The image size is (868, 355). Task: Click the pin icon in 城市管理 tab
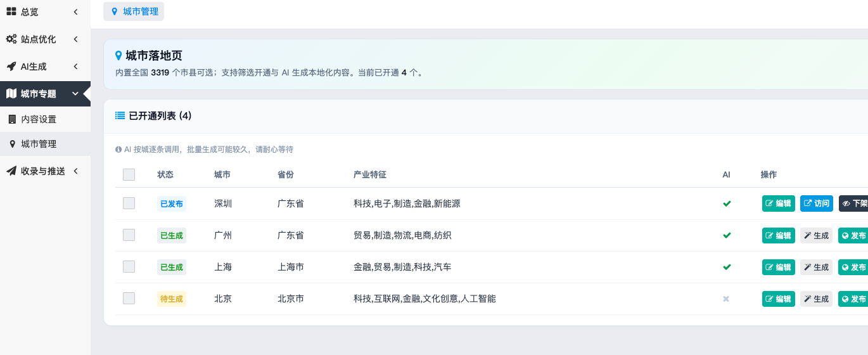tap(114, 11)
